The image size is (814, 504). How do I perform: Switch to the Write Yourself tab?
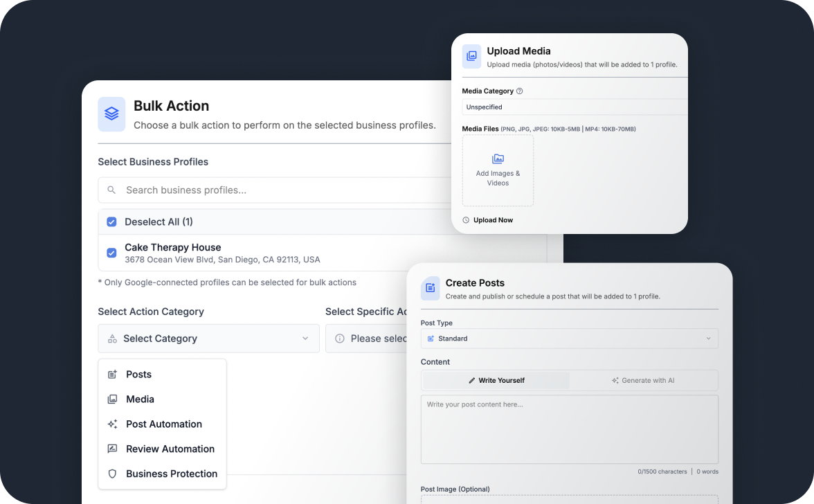point(496,381)
